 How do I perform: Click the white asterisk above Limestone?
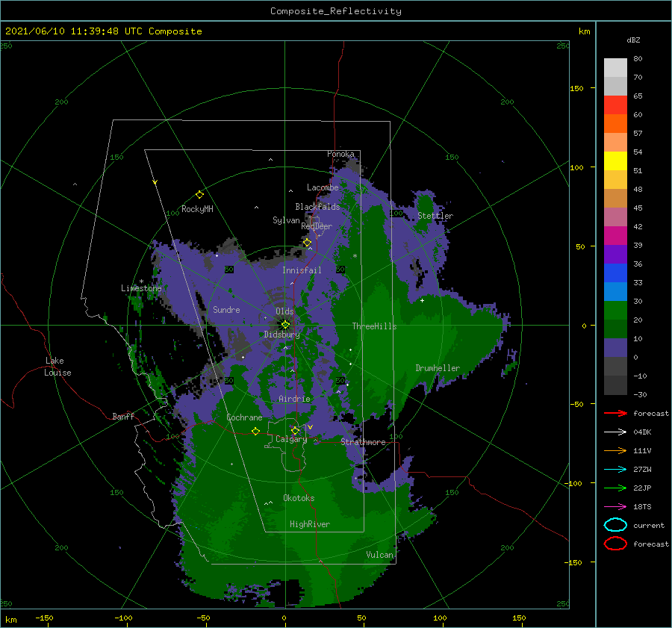141,282
